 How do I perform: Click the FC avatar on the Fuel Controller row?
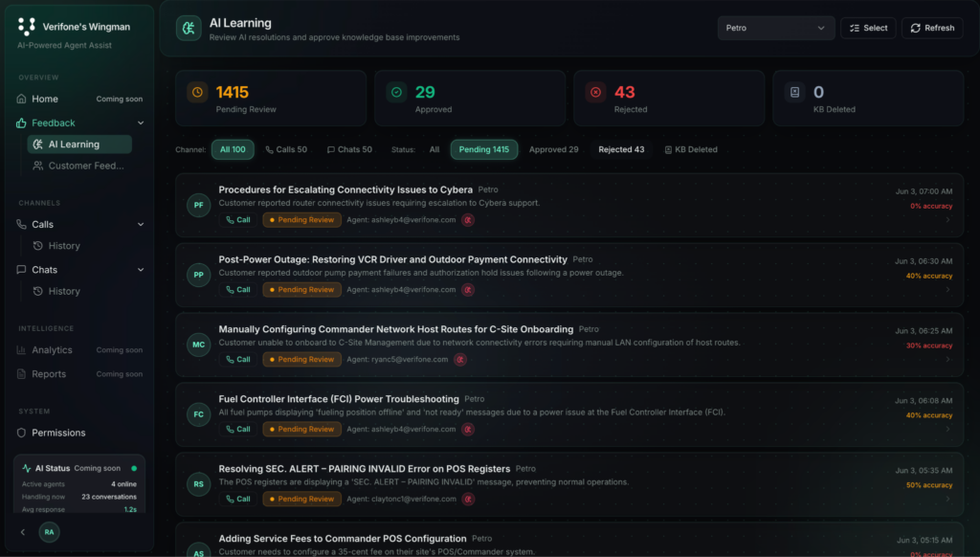coord(198,414)
